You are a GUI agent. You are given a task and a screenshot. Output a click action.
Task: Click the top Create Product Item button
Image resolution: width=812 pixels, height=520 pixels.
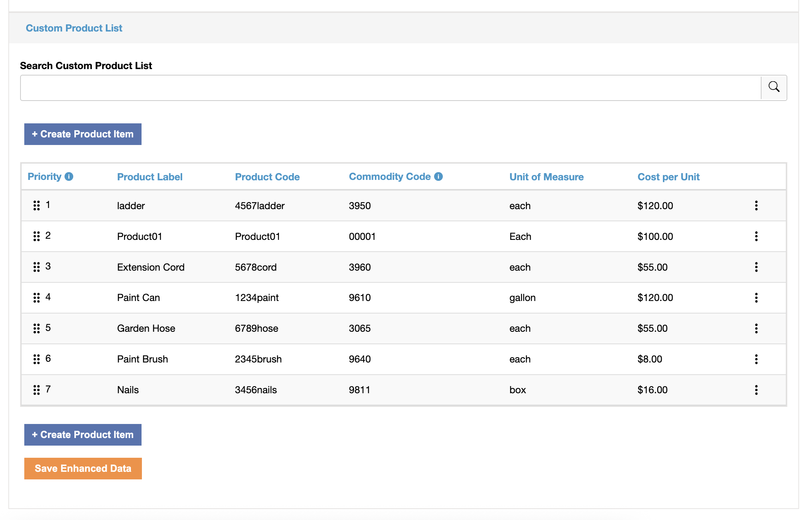click(83, 134)
